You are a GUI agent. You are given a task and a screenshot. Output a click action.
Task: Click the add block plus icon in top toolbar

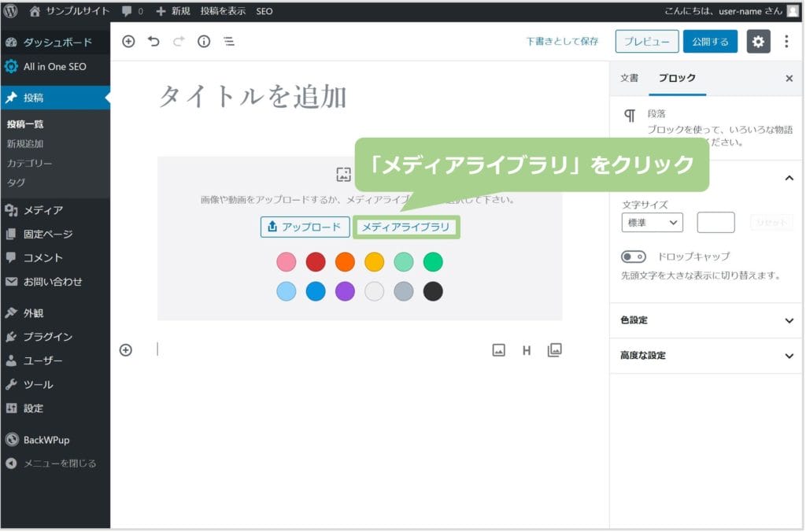pyautogui.click(x=128, y=42)
